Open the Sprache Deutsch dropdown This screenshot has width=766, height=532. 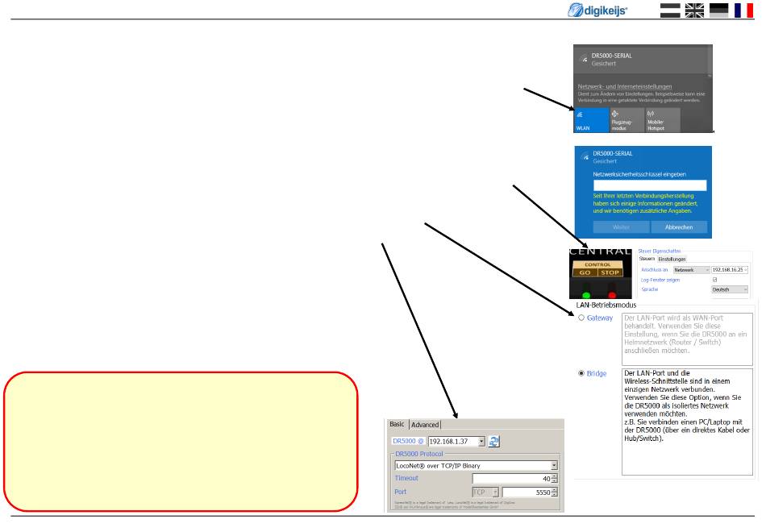(x=745, y=289)
